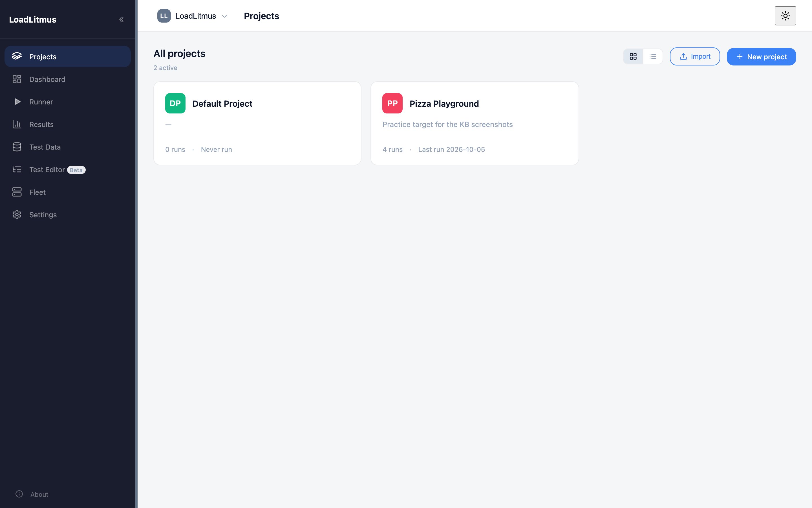Create a New project
812x508 pixels.
pos(761,56)
